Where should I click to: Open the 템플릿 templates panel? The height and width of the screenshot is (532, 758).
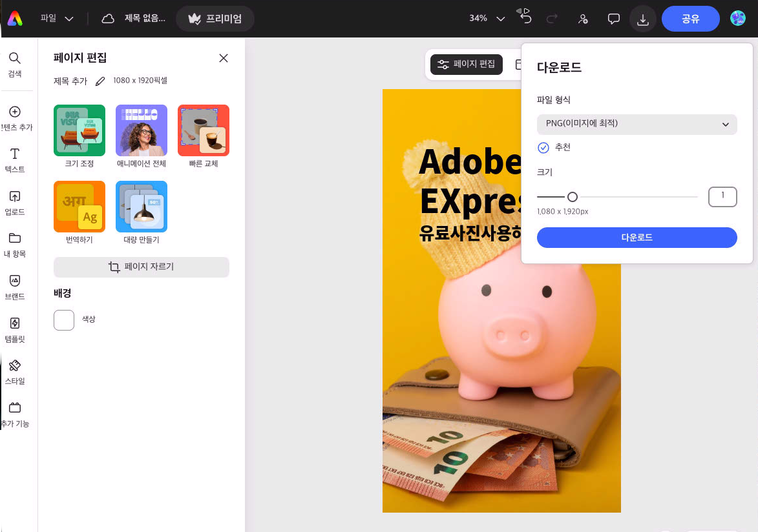point(15,330)
